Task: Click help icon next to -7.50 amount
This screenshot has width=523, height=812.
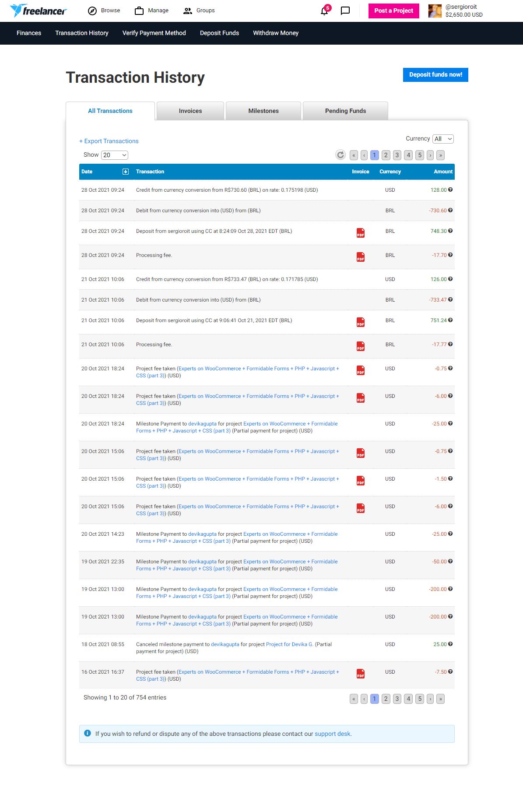Action: (x=450, y=672)
